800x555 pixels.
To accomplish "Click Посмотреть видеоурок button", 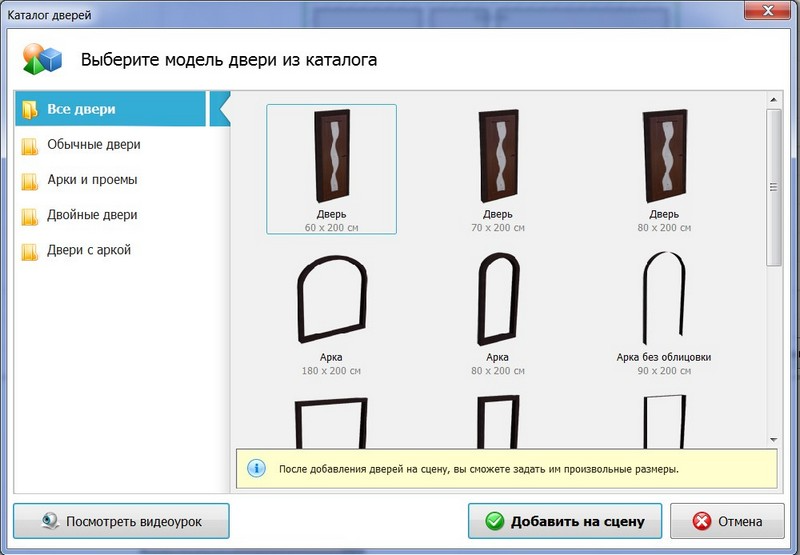I will click(121, 521).
